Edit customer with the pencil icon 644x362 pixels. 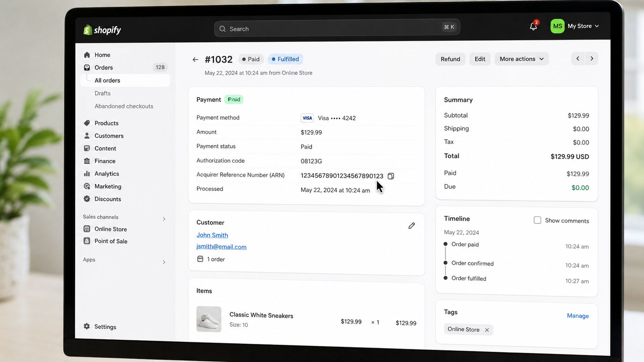click(x=412, y=225)
